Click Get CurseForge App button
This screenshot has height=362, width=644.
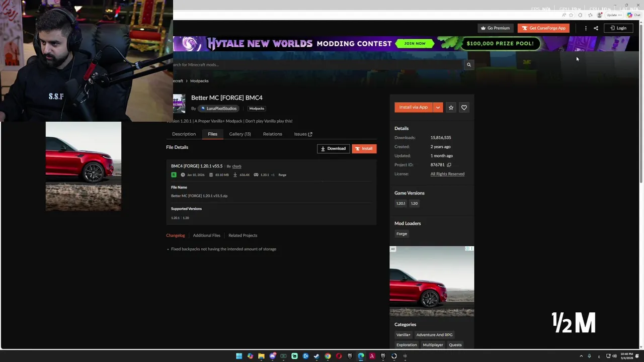(543, 28)
